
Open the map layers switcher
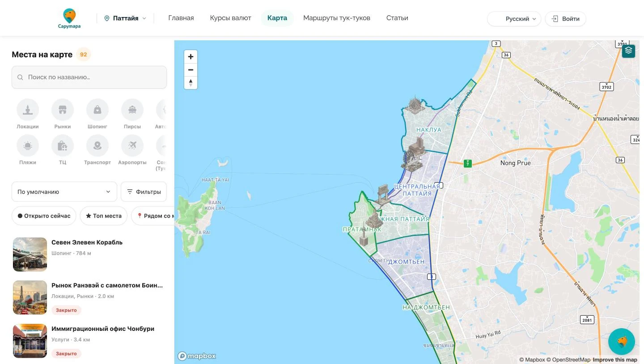(x=628, y=51)
